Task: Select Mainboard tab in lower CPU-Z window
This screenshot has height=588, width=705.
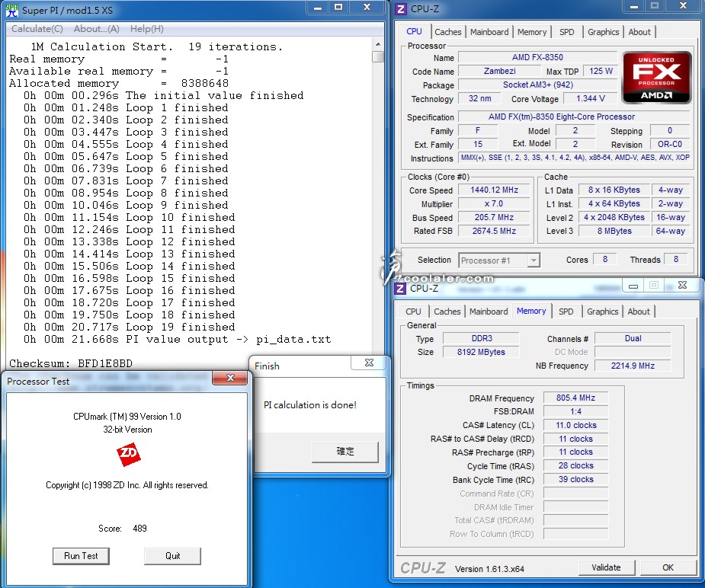Action: tap(489, 312)
